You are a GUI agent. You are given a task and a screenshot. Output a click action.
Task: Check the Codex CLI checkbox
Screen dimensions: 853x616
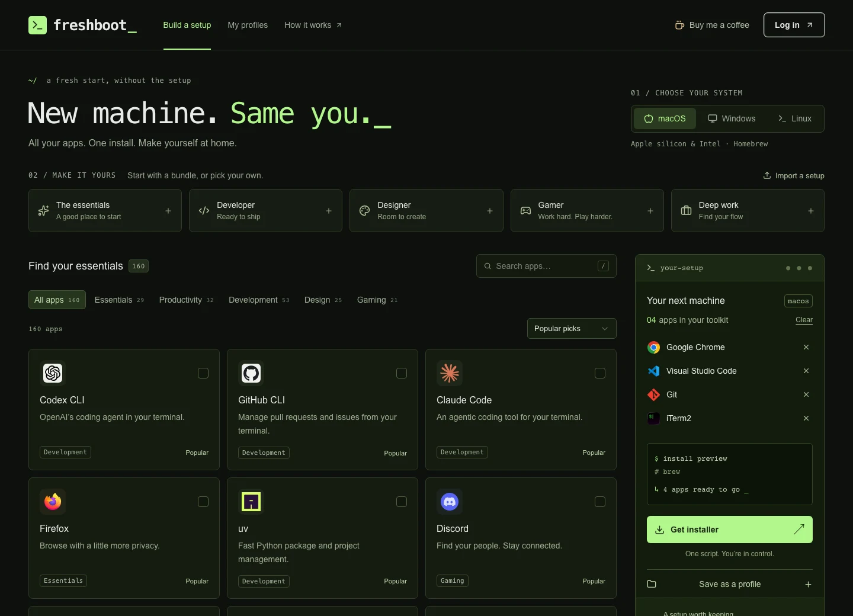click(203, 373)
